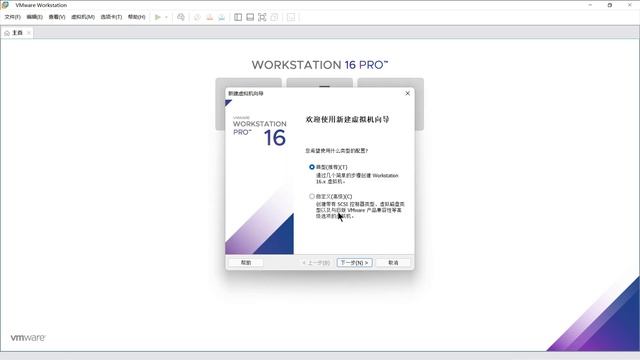The height and width of the screenshot is (360, 640).
Task: Open the snapshot manager toolbar icon
Action: (221, 17)
